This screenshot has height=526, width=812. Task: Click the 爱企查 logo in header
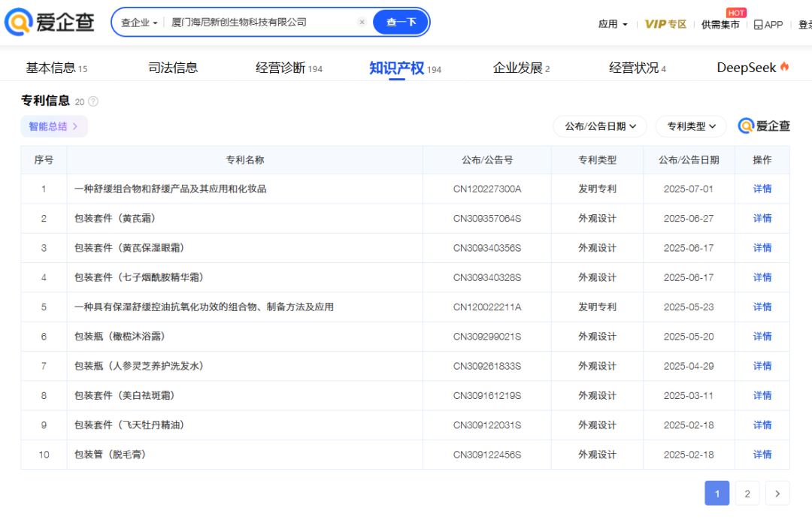[49, 23]
